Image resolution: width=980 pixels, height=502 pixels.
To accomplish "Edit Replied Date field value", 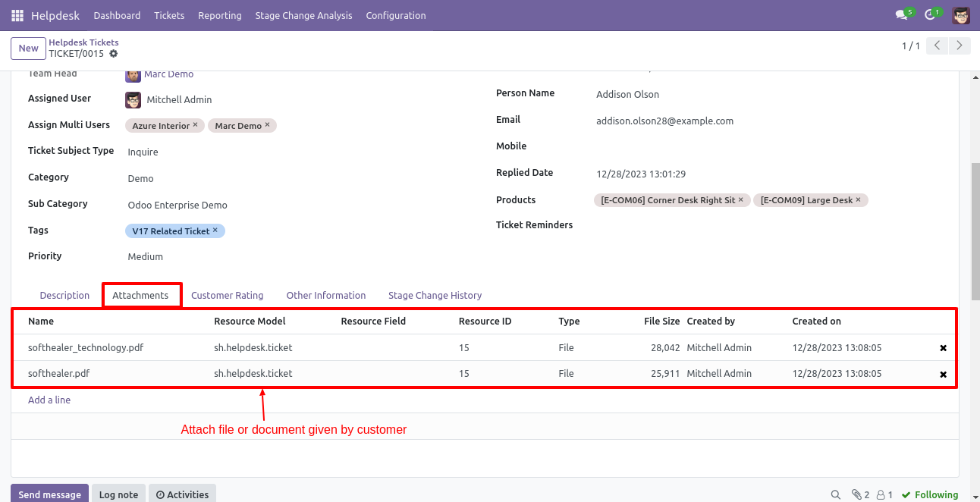I will point(641,174).
